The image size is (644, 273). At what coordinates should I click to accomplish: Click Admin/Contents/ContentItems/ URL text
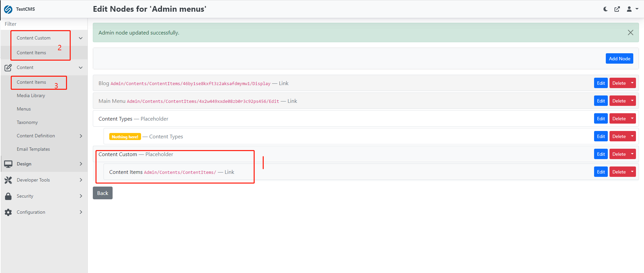[180, 172]
